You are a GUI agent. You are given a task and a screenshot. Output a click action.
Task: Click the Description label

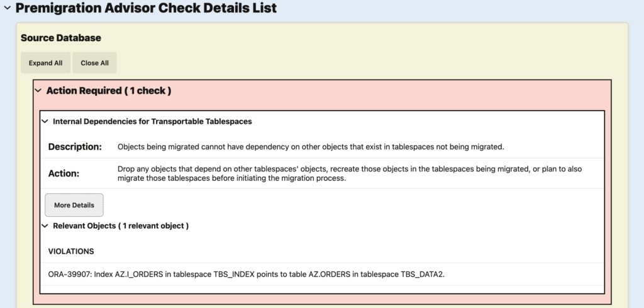(75, 147)
